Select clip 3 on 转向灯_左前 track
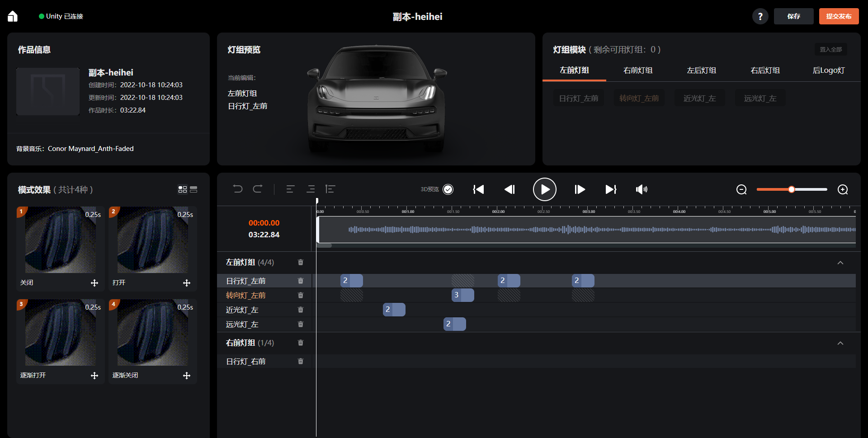Viewport: 868px width, 438px height. (x=462, y=295)
